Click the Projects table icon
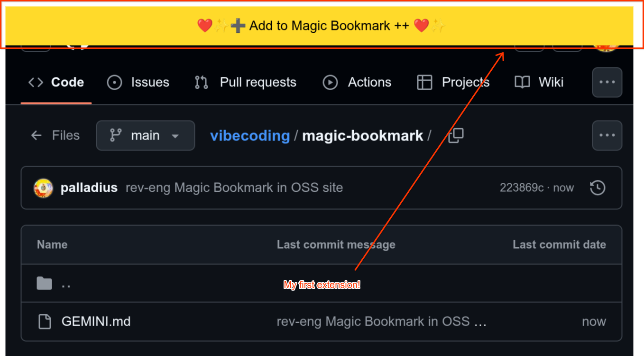 424,83
